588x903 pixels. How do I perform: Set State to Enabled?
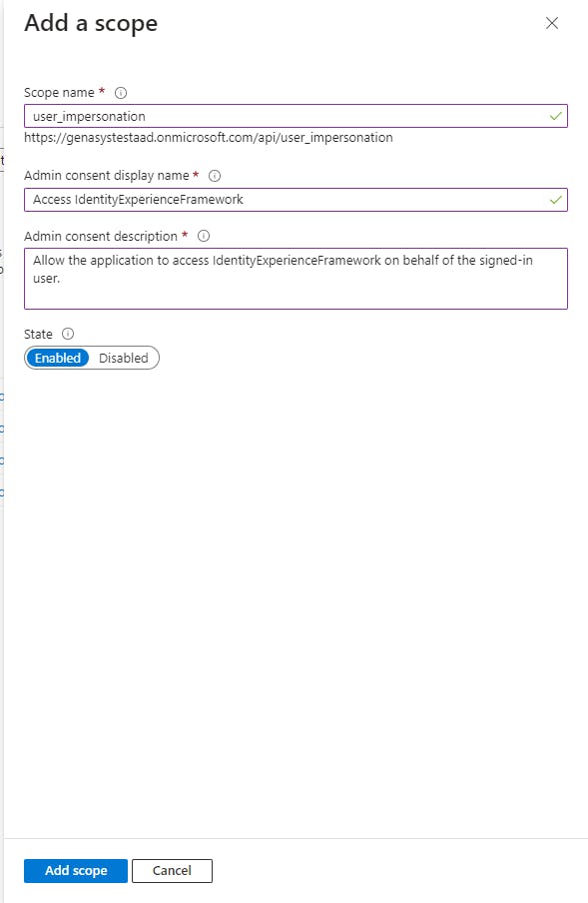[58, 358]
